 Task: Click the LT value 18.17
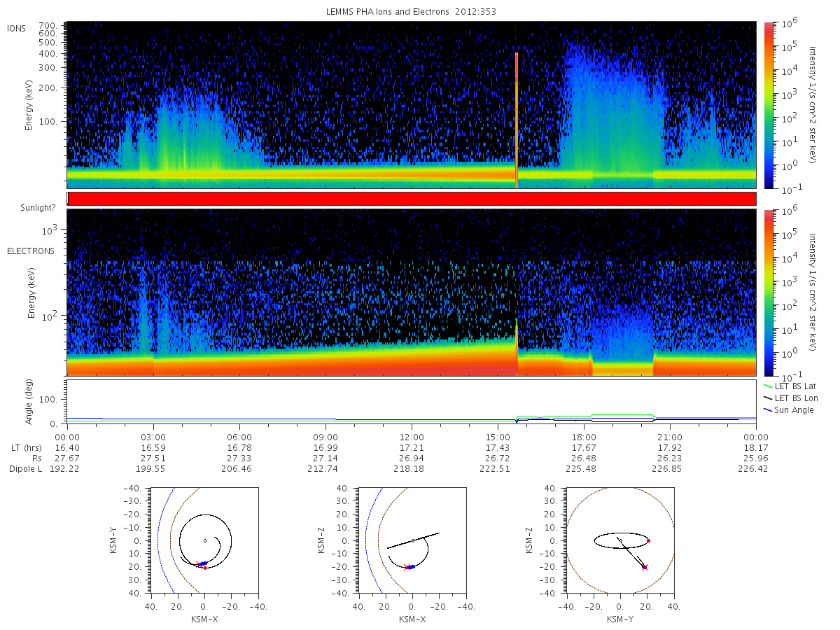tap(756, 447)
